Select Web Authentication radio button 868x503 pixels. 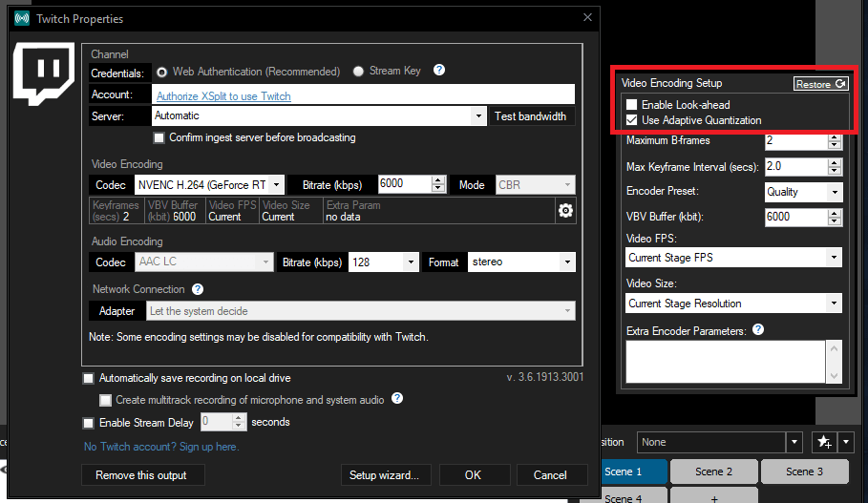(161, 72)
